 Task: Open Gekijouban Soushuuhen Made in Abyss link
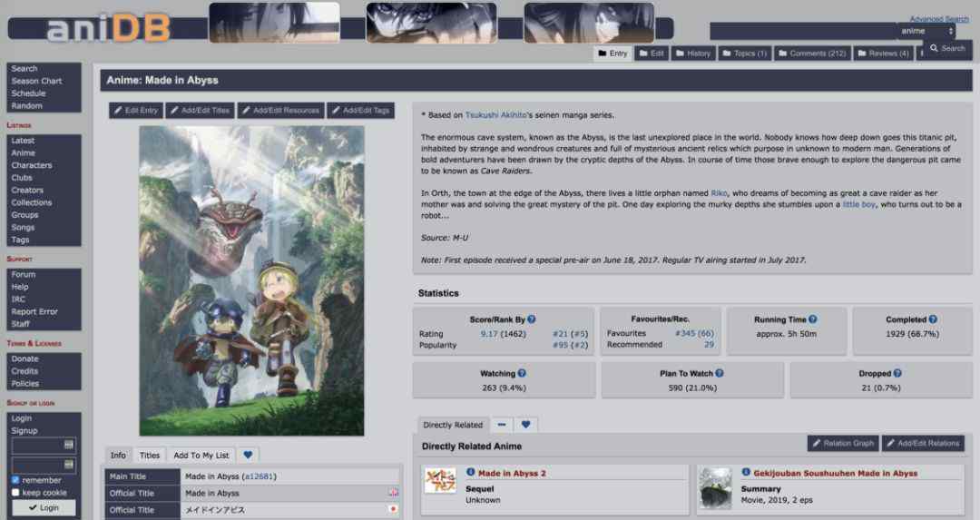(835, 473)
